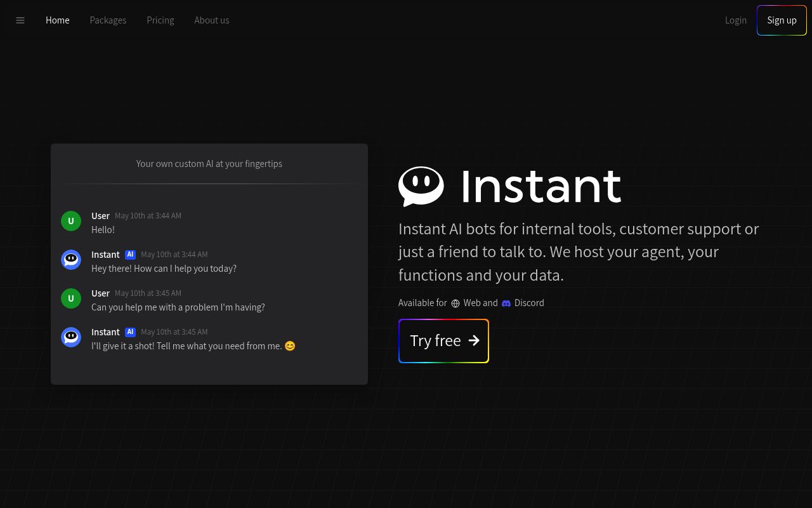The image size is (812, 508).
Task: Click the Discord logo icon
Action: click(506, 304)
